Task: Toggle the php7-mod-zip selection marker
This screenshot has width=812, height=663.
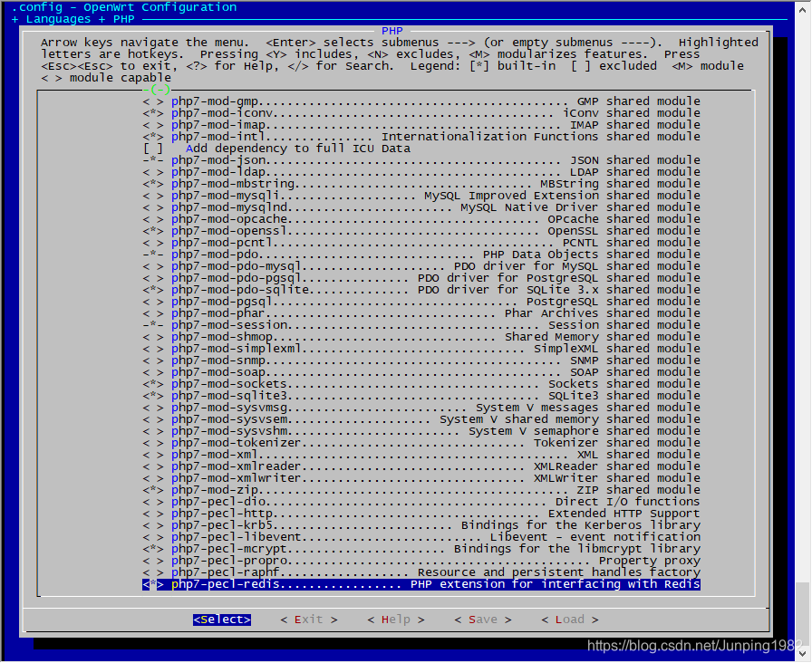Action: (x=153, y=490)
